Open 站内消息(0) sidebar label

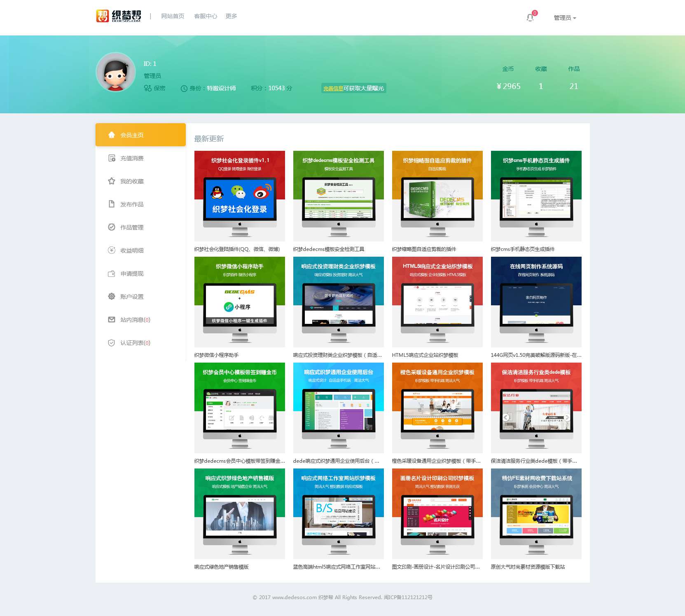[135, 320]
